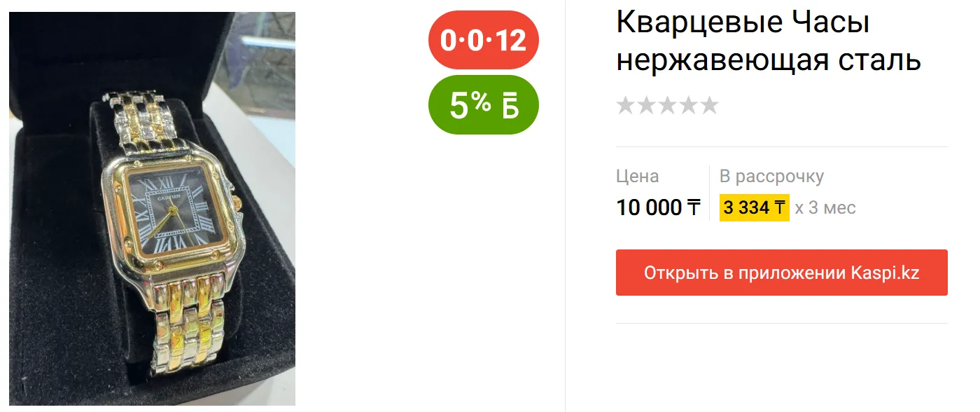Click the yellow 3 334 ₸ installment amount
The width and height of the screenshot is (980, 412).
755,207
